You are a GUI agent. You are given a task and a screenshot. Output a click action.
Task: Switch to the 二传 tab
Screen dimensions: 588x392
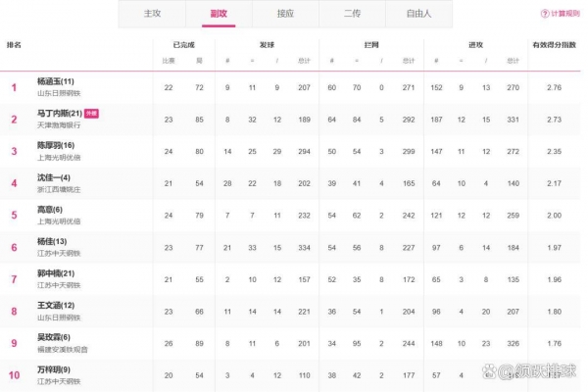(352, 14)
